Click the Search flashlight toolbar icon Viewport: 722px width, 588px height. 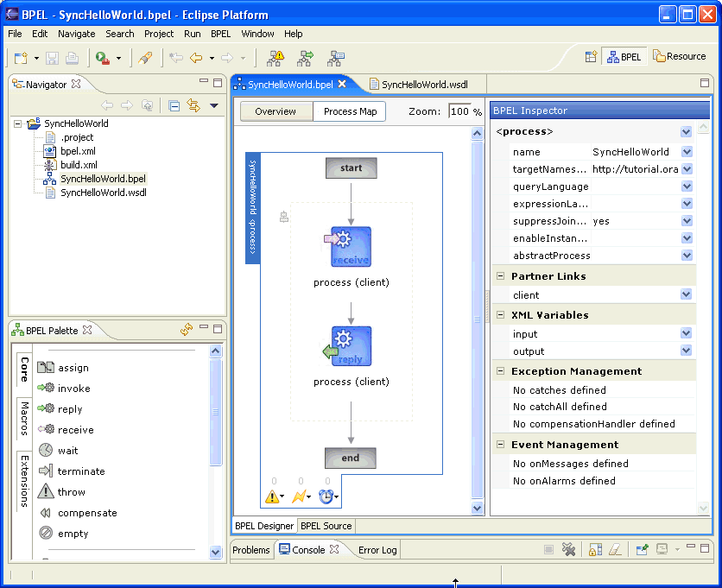pyautogui.click(x=145, y=58)
